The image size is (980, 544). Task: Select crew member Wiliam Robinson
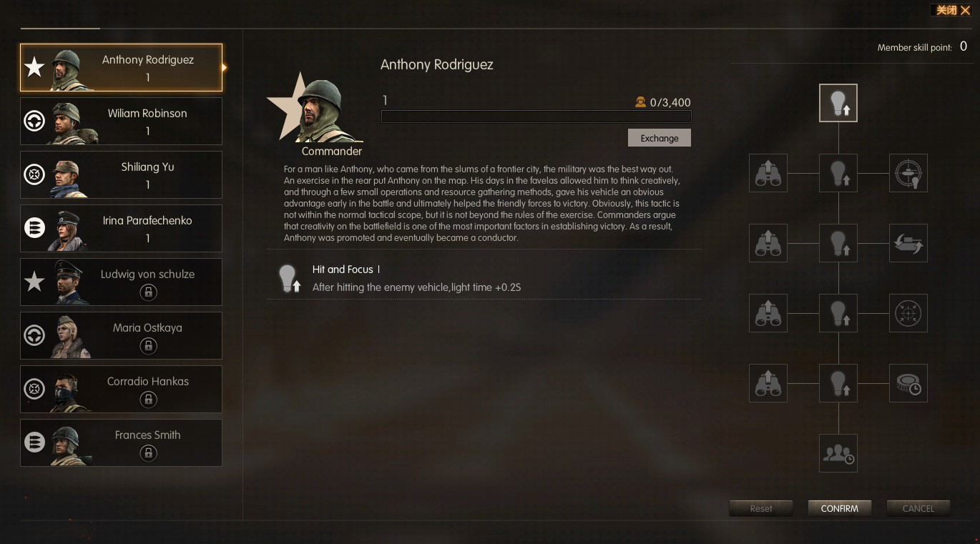coord(121,121)
